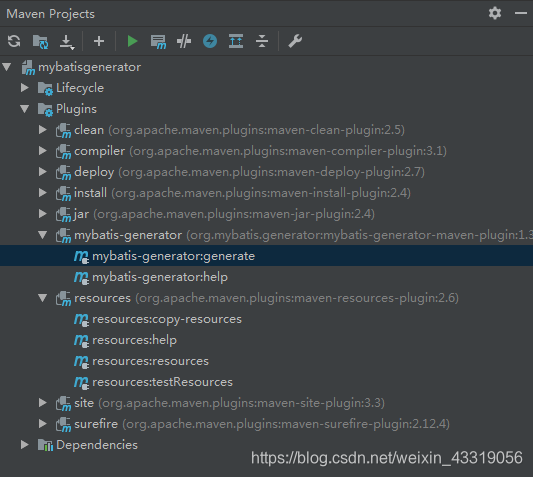This screenshot has width=533, height=477.
Task: Expand the deploy plugin node
Action: (42, 172)
